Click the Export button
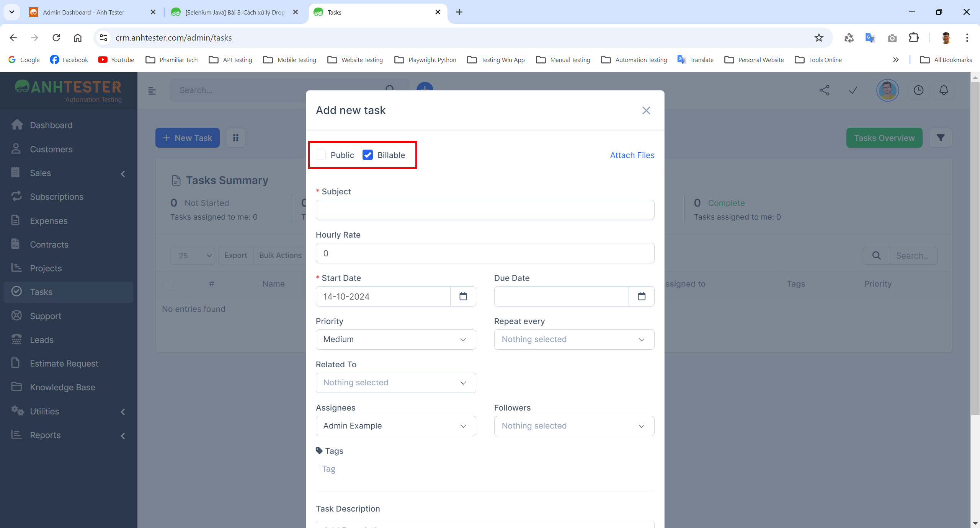Viewport: 980px width, 528px height. tap(235, 256)
